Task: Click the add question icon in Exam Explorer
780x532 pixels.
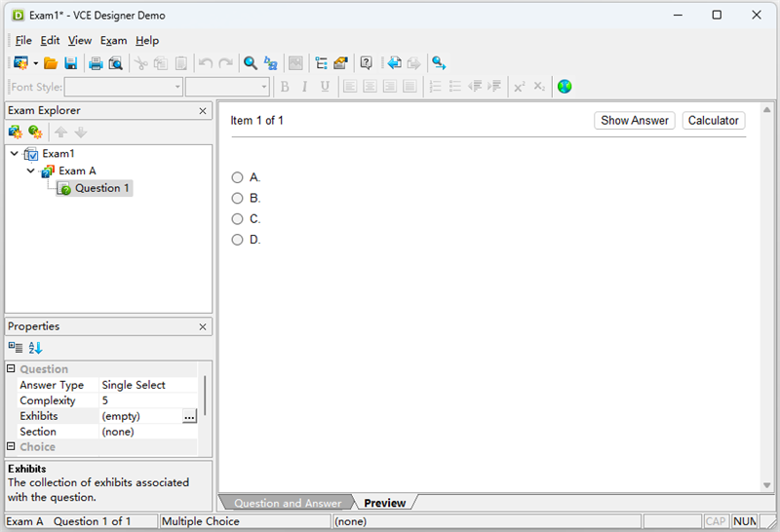Action: coord(35,133)
